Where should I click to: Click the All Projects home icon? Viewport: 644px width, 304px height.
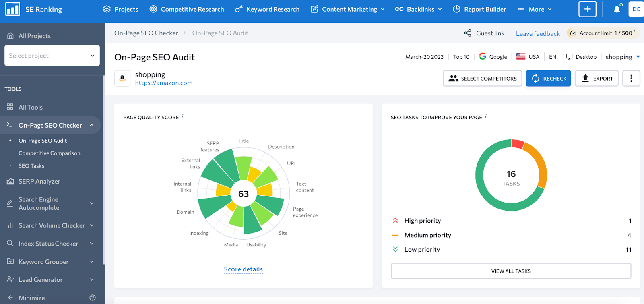tap(10, 36)
